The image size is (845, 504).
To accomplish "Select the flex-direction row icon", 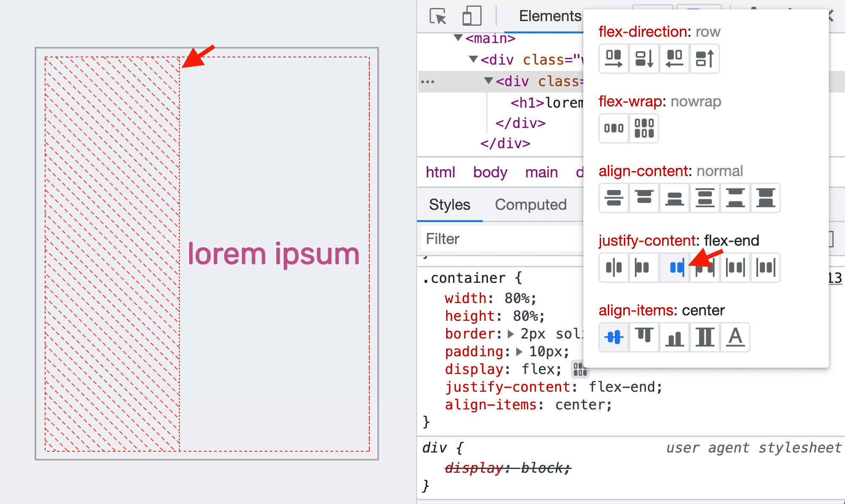I will (x=613, y=58).
